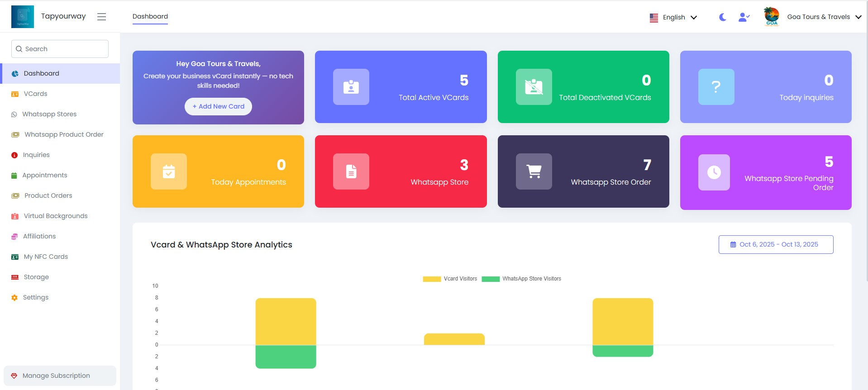The width and height of the screenshot is (868, 390).
Task: Focus the sidebar Search field
Action: (x=60, y=49)
